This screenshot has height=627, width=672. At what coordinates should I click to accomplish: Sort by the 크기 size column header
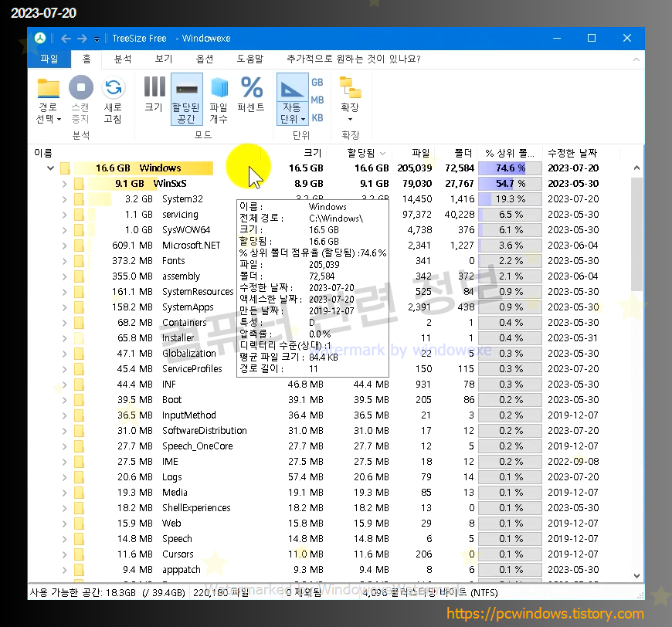[312, 153]
